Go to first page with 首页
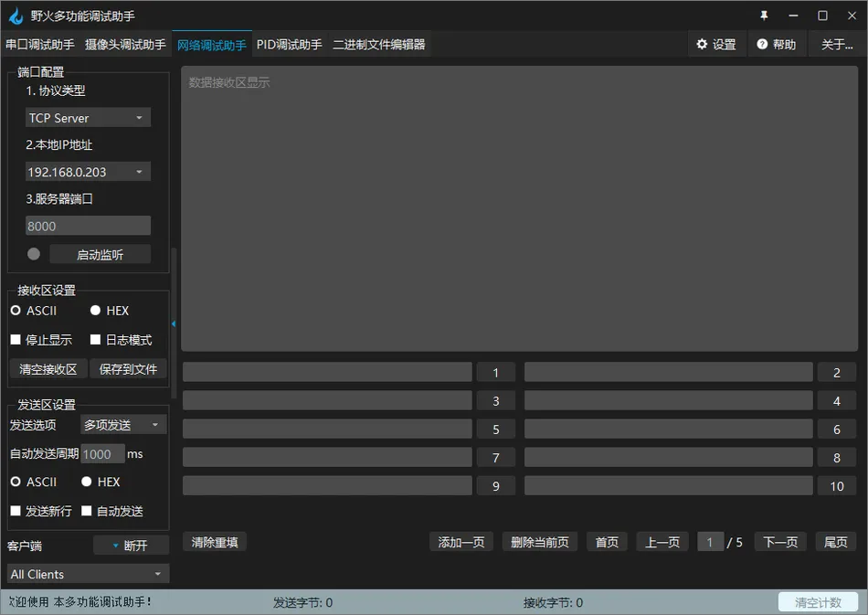The width and height of the screenshot is (868, 615). 607,542
